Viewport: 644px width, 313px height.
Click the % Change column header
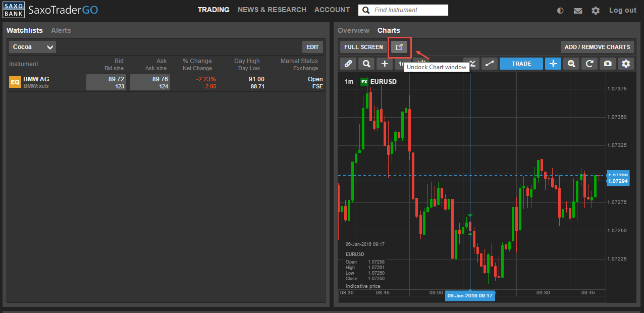coord(197,61)
